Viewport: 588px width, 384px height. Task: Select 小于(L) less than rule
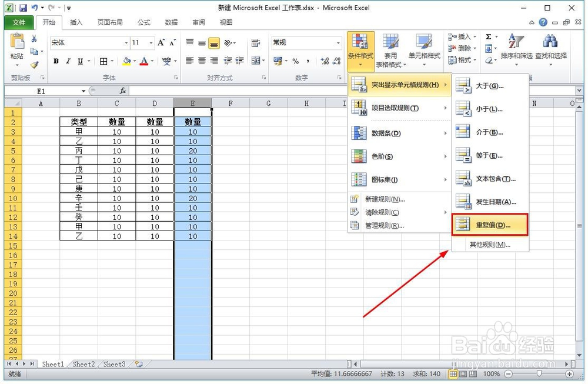(x=490, y=109)
